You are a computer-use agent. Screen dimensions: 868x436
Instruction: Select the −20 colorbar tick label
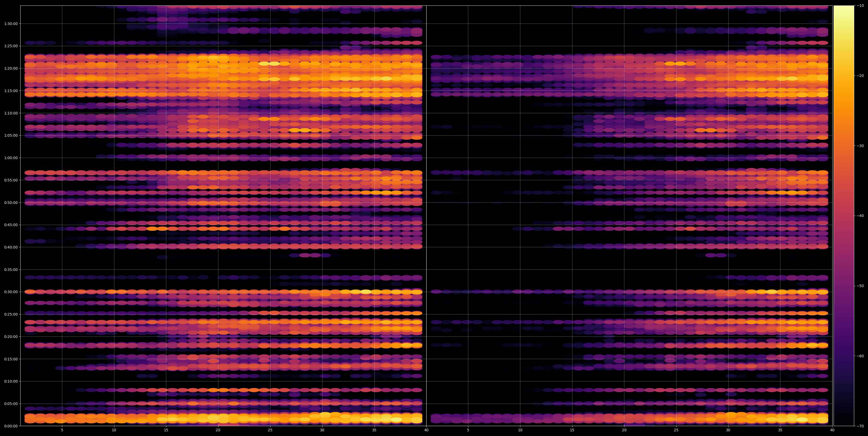coord(860,76)
